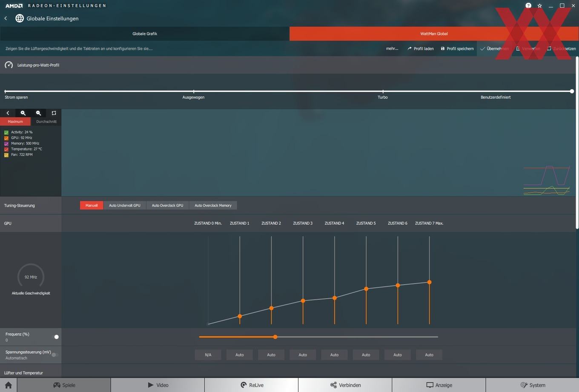Open the Video section
This screenshot has height=392, width=579.
click(x=158, y=385)
